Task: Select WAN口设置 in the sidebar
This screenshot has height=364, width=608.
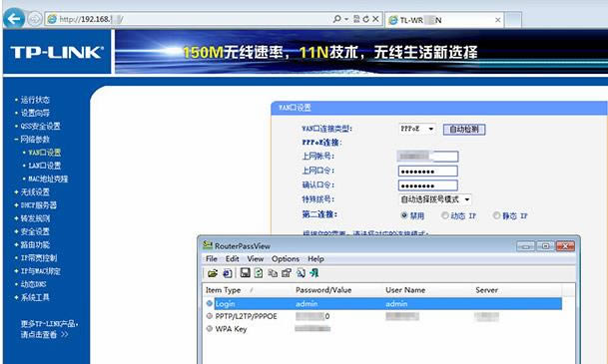Action: [x=45, y=153]
